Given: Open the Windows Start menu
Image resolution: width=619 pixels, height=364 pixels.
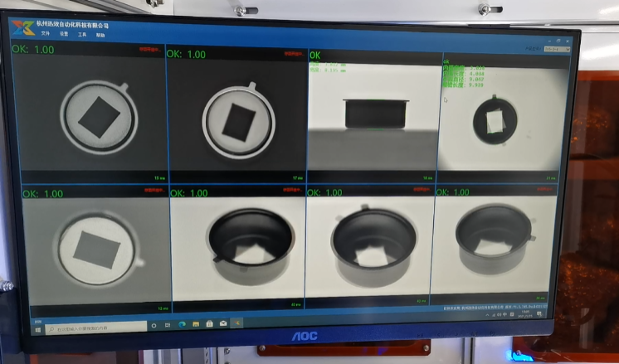Looking at the screenshot, I should (38, 330).
